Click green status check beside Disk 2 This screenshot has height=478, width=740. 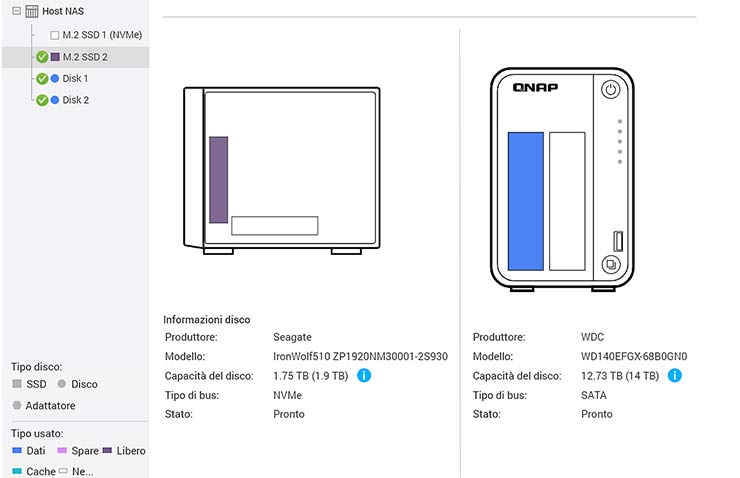click(42, 100)
